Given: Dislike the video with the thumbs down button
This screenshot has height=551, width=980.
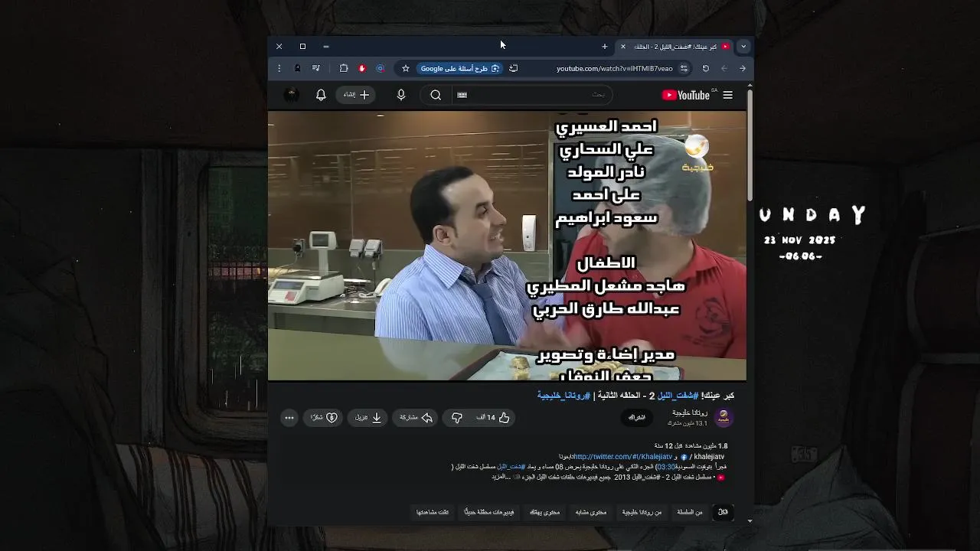Looking at the screenshot, I should 457,418.
